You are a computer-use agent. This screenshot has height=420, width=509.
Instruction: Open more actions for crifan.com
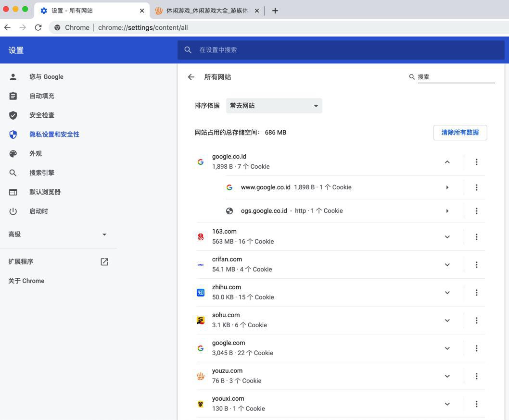point(476,265)
